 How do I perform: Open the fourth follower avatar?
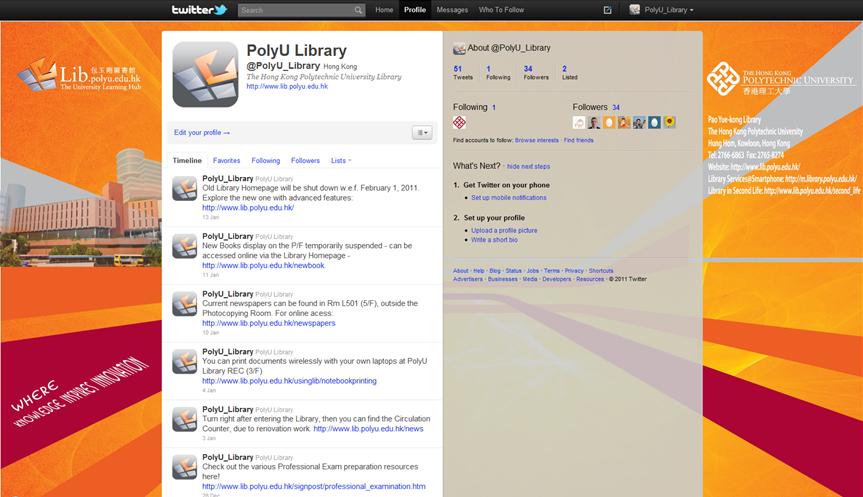[624, 122]
